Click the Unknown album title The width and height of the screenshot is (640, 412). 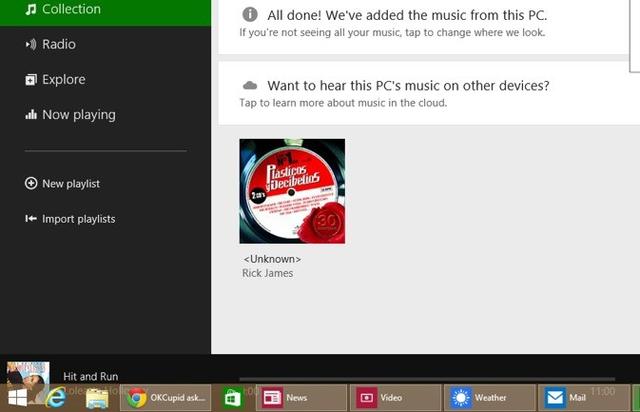click(x=272, y=259)
